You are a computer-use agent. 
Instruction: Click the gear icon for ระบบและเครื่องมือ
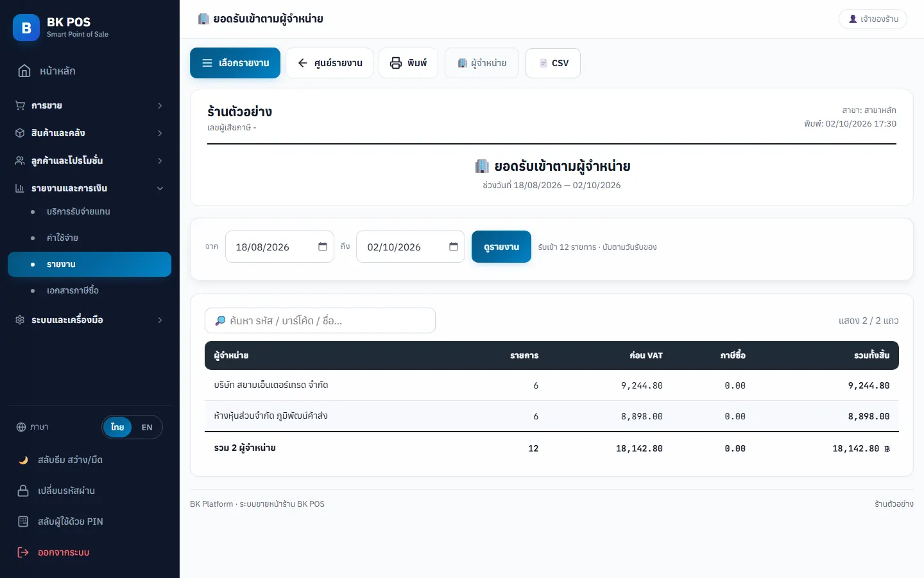(x=20, y=320)
